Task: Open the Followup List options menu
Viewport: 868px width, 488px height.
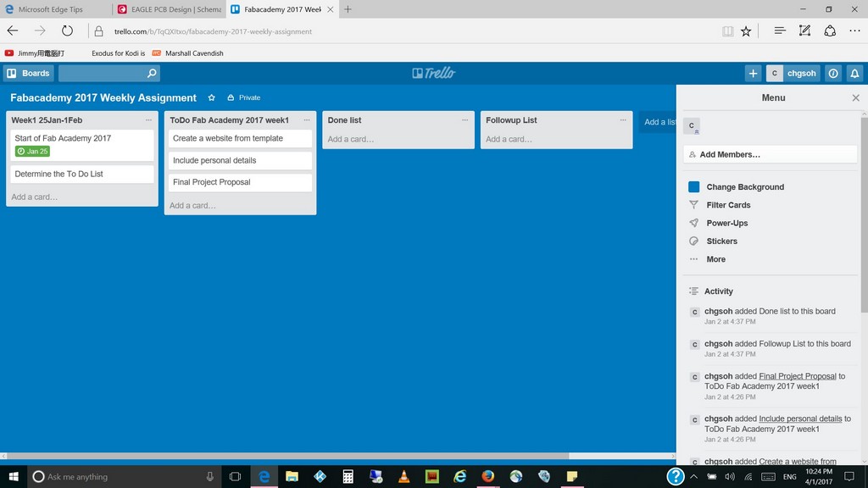Action: point(623,120)
